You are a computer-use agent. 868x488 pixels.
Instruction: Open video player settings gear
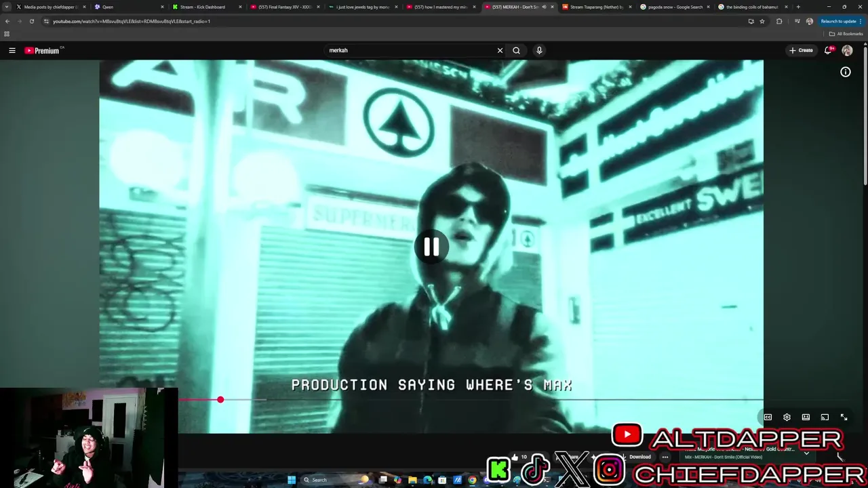point(787,418)
